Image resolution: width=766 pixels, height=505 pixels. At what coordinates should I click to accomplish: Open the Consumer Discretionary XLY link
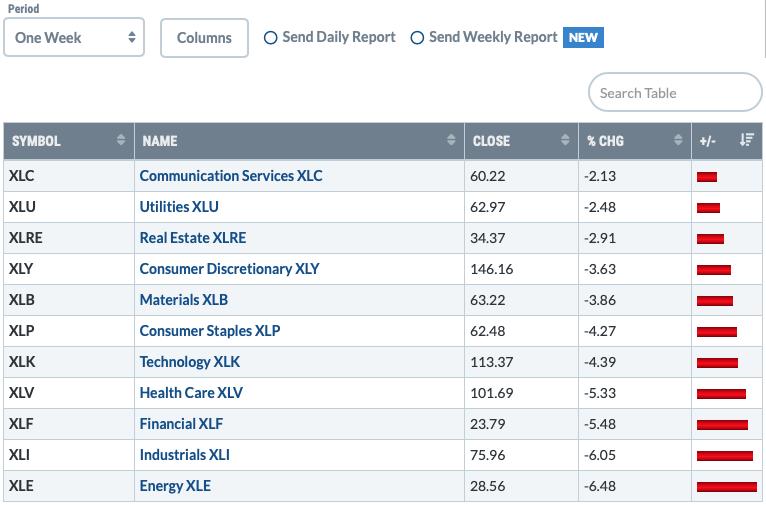229,269
